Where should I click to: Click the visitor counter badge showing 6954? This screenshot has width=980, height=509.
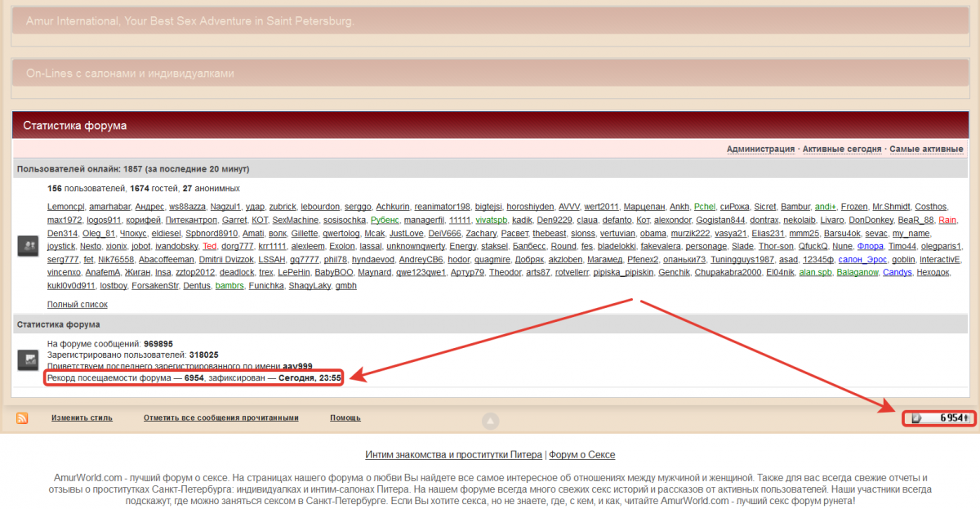coord(939,418)
